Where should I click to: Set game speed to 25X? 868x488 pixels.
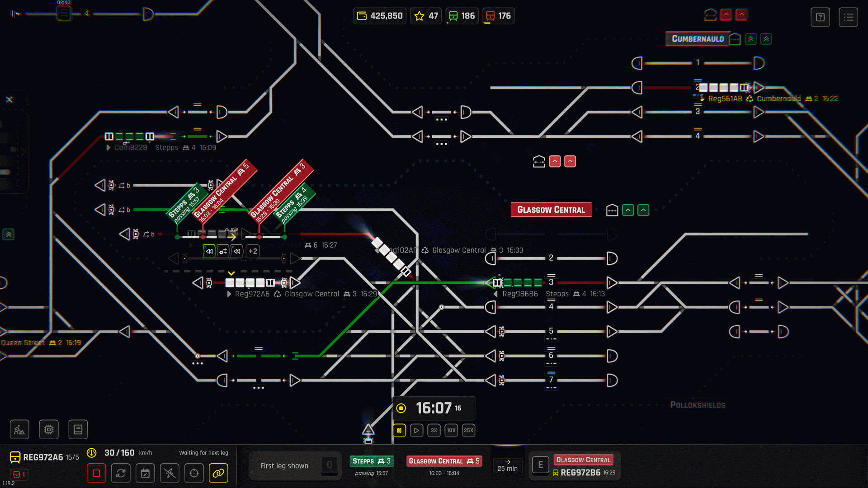(x=468, y=430)
